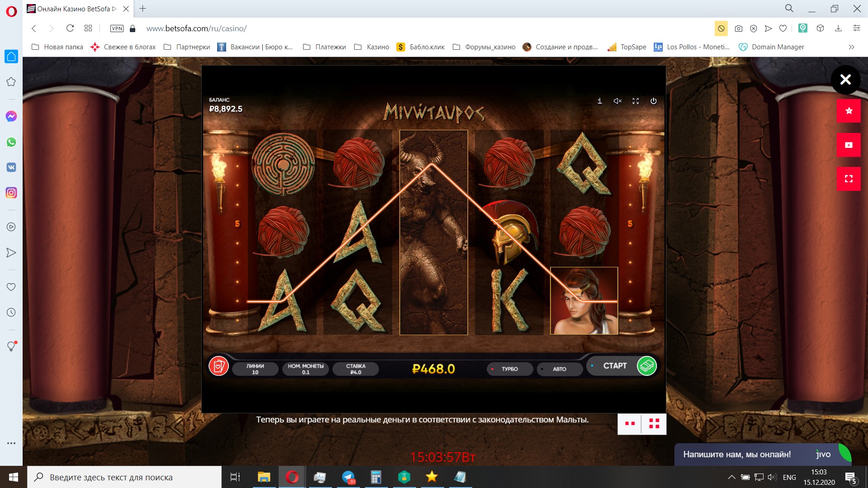This screenshot has width=868, height=488.
Task: Add page to bookmarks heart icon
Action: point(783,28)
